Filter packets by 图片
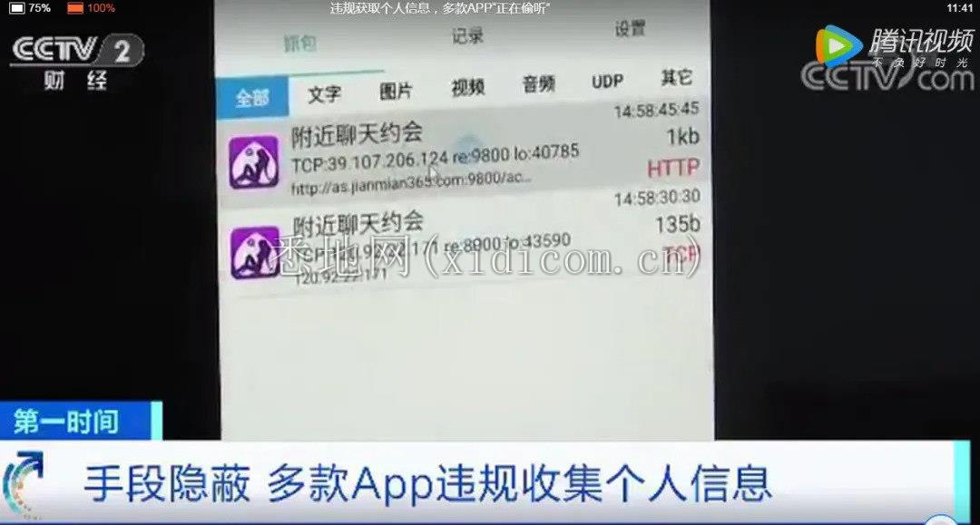Image resolution: width=980 pixels, height=525 pixels. coord(397,91)
